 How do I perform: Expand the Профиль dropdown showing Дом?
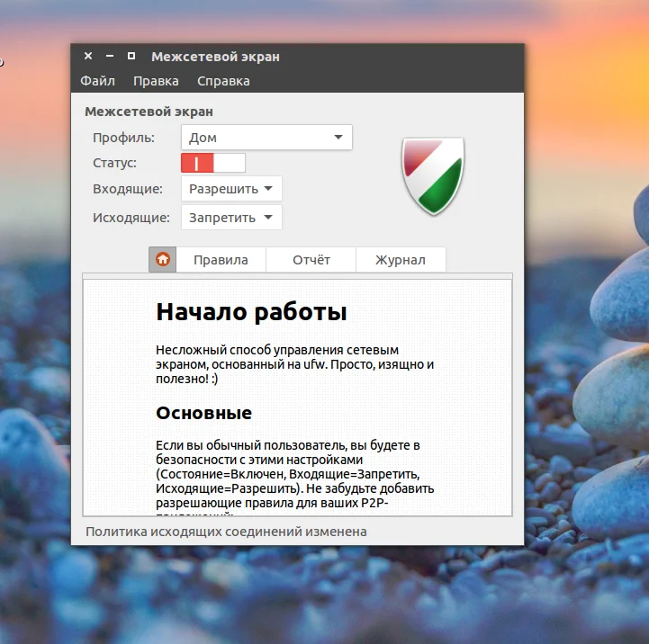click(x=266, y=137)
